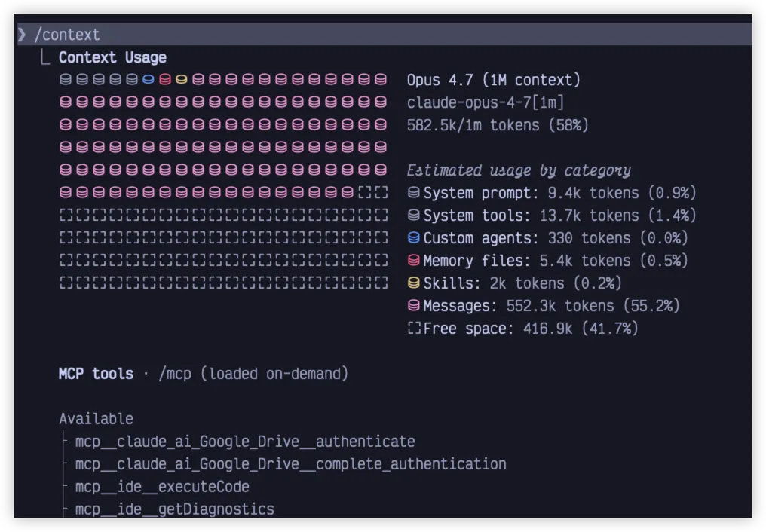766x532 pixels.
Task: Click the red Memory files legend icon
Action: (x=413, y=261)
